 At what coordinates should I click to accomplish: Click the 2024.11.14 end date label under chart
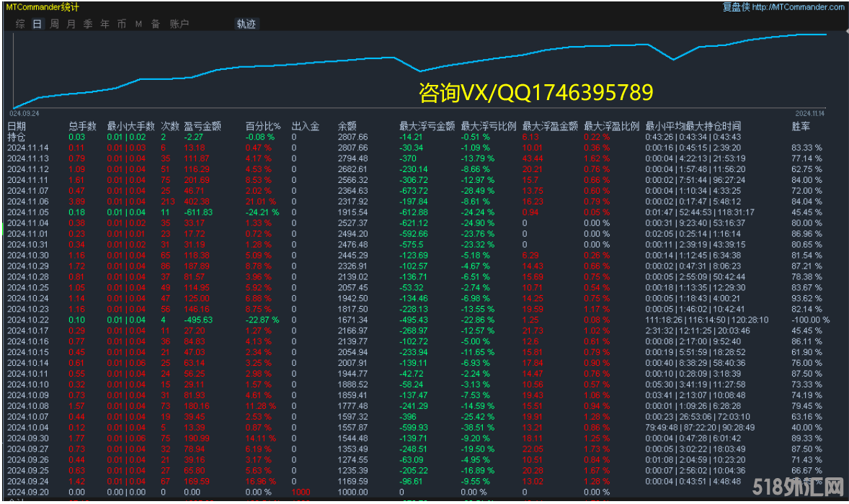click(x=810, y=113)
